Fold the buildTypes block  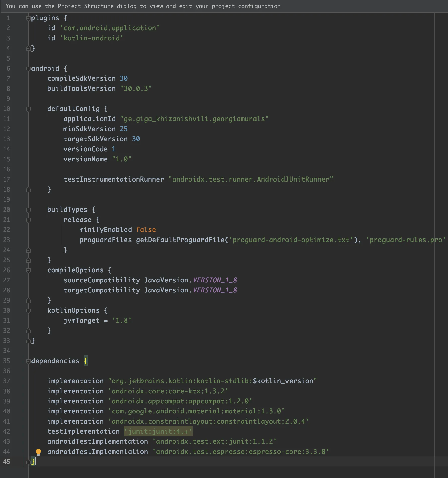click(28, 210)
